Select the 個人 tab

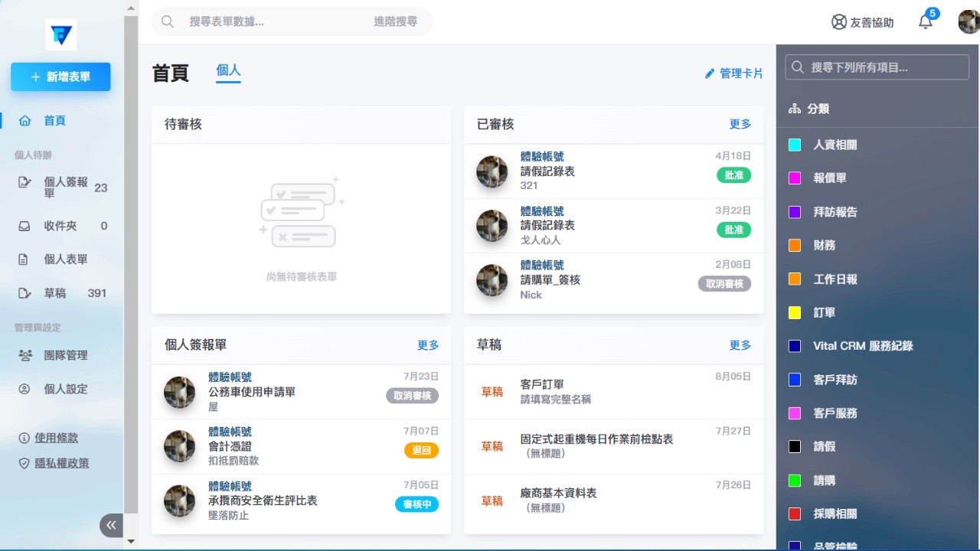pyautogui.click(x=228, y=70)
